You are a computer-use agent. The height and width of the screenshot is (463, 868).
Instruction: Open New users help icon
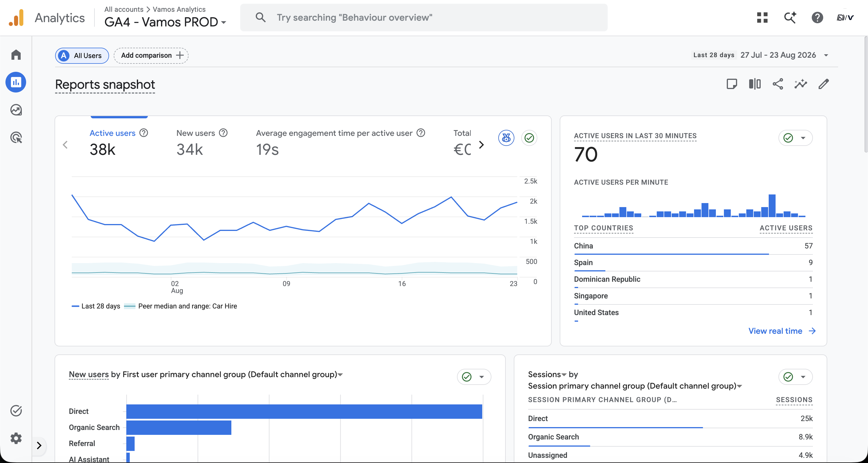tap(223, 133)
